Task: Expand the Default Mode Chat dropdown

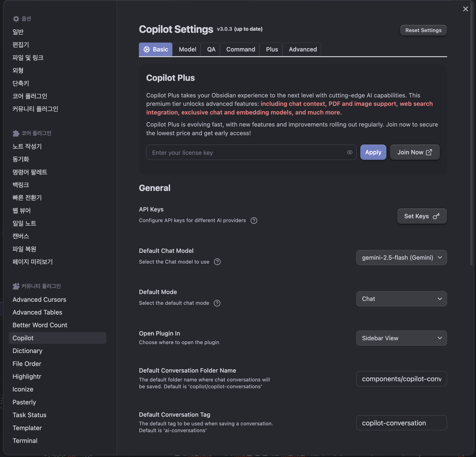Action: click(401, 299)
